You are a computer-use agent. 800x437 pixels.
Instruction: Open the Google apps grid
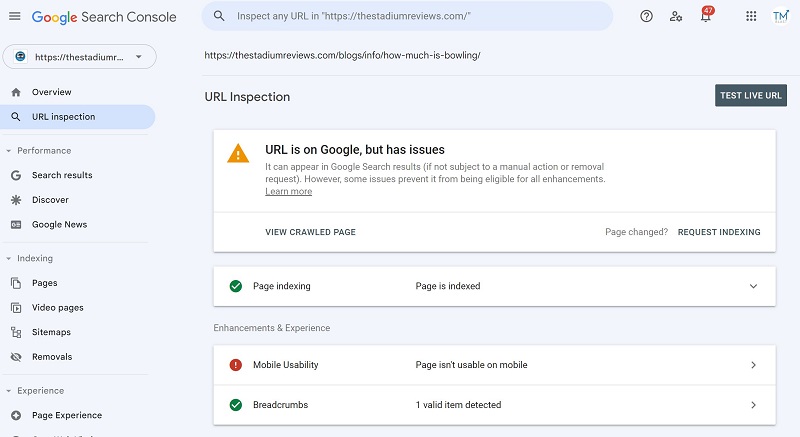751,16
